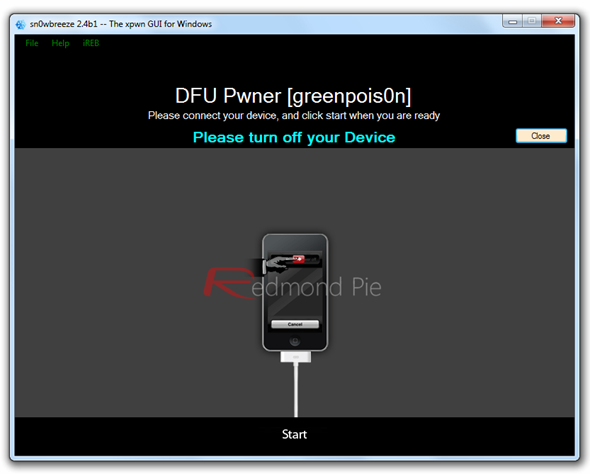
Task: Open the iREB menu
Action: coord(91,43)
